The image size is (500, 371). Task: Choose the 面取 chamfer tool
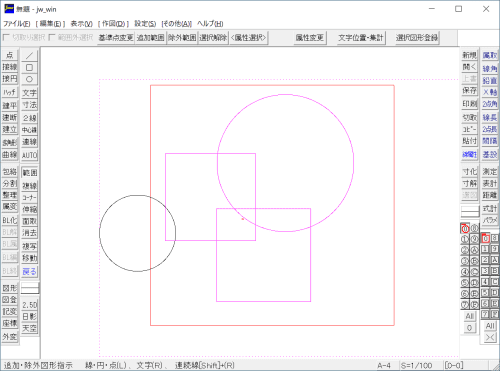point(29,221)
